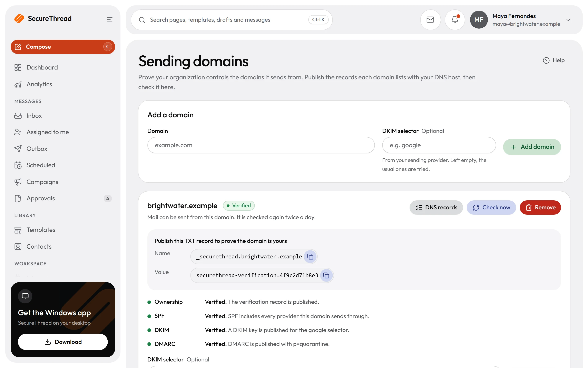Open the mail envelope icon in header

(430, 20)
